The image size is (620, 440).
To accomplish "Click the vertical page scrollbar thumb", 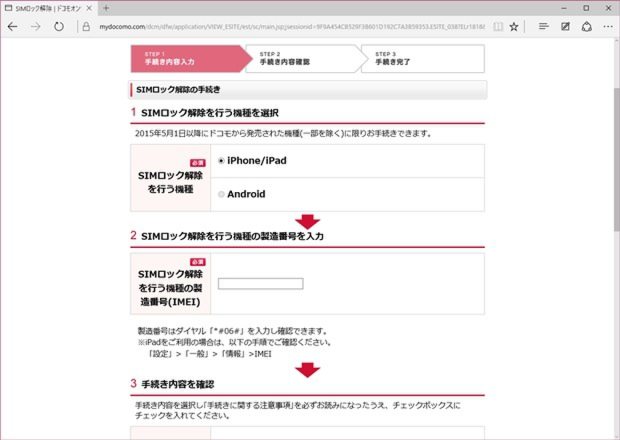I will click(616, 158).
